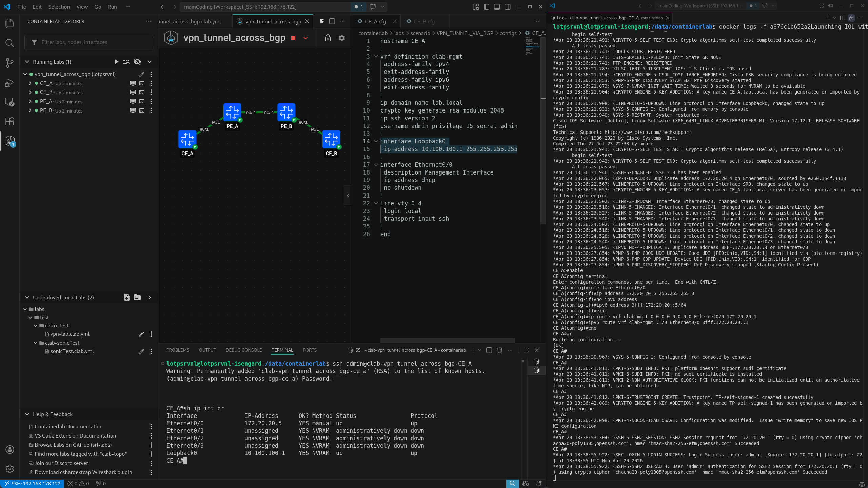Toggle hide non-owned labs eye icon
This screenshot has height=488, width=868.
(x=137, y=62)
